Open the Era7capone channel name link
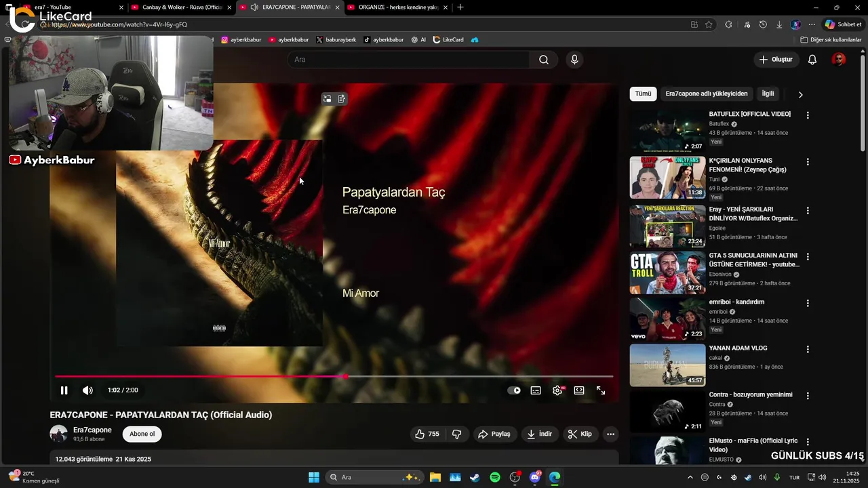The width and height of the screenshot is (868, 488). [x=92, y=430]
